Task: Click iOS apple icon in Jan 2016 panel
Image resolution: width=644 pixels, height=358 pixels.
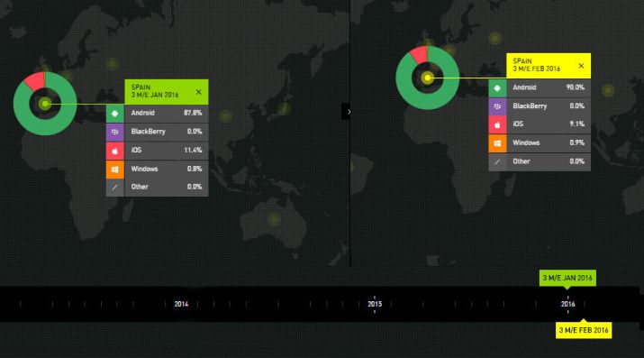Action: (x=115, y=151)
